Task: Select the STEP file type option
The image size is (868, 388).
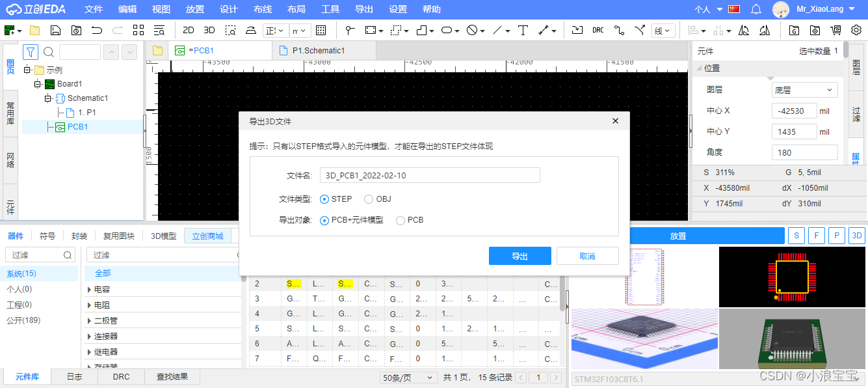Action: coord(325,199)
